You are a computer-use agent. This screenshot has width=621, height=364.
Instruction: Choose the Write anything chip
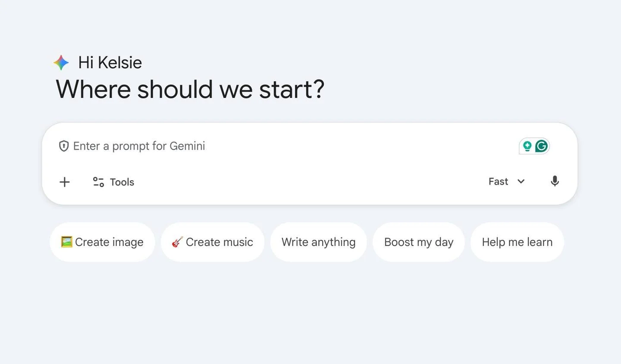(318, 242)
